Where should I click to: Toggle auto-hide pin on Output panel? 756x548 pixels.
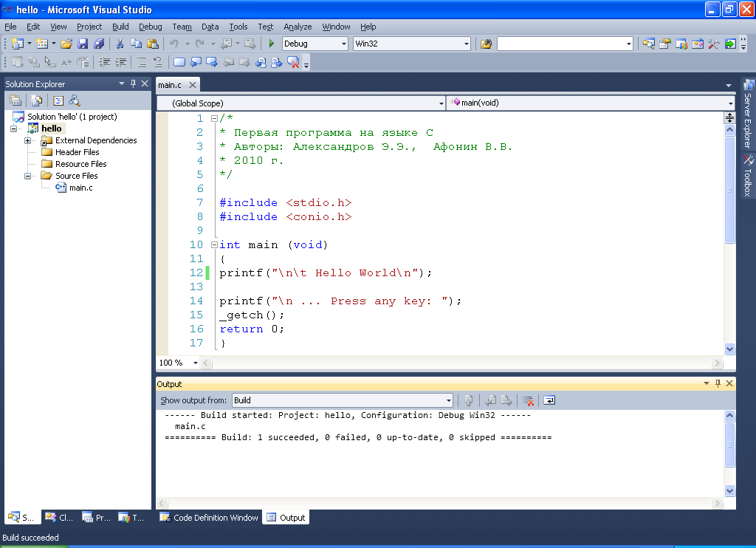[x=718, y=383]
